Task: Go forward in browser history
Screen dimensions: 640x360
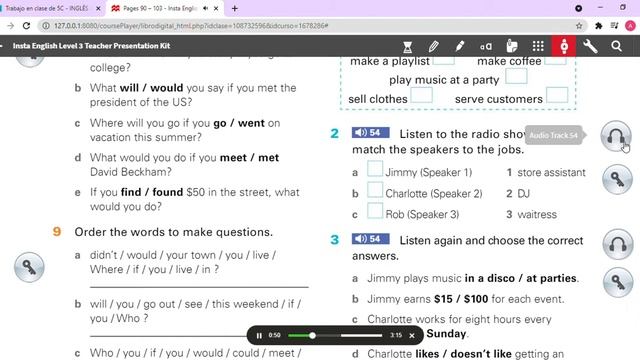Action: (10, 26)
